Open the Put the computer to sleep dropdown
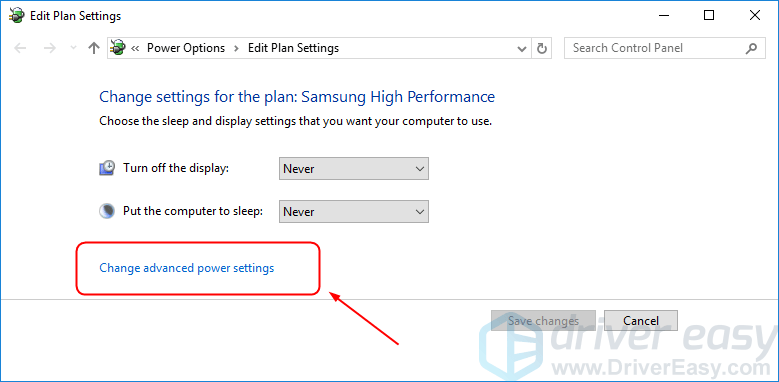Viewport: 779px width, 382px height. pos(354,212)
